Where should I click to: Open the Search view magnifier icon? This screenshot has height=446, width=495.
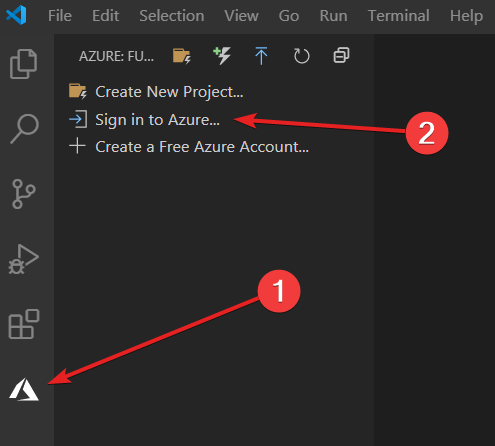coord(24,129)
